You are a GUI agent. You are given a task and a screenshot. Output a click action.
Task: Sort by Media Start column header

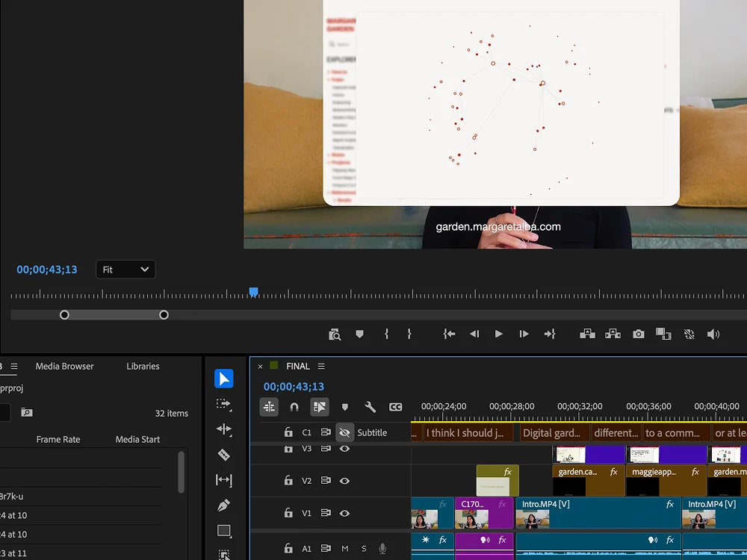click(137, 440)
